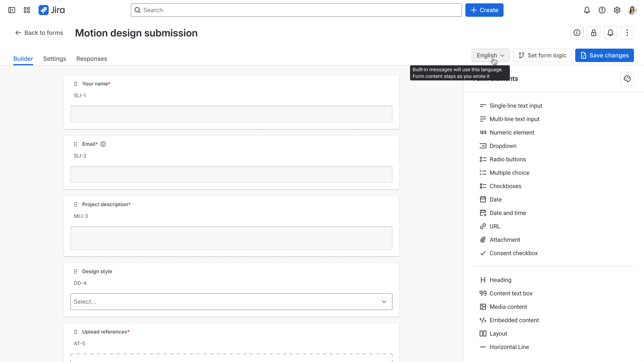Collapse the sidebar panel icon
The image size is (644, 362).
click(x=12, y=10)
